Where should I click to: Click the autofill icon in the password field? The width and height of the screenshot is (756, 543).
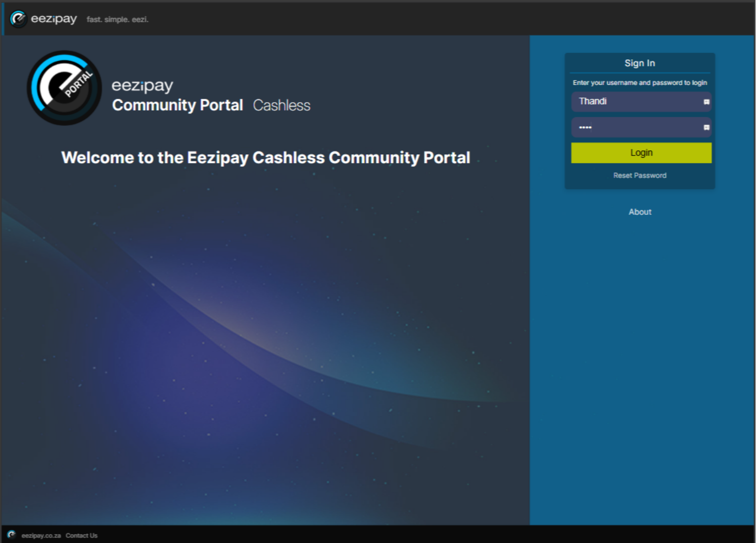pyautogui.click(x=706, y=127)
